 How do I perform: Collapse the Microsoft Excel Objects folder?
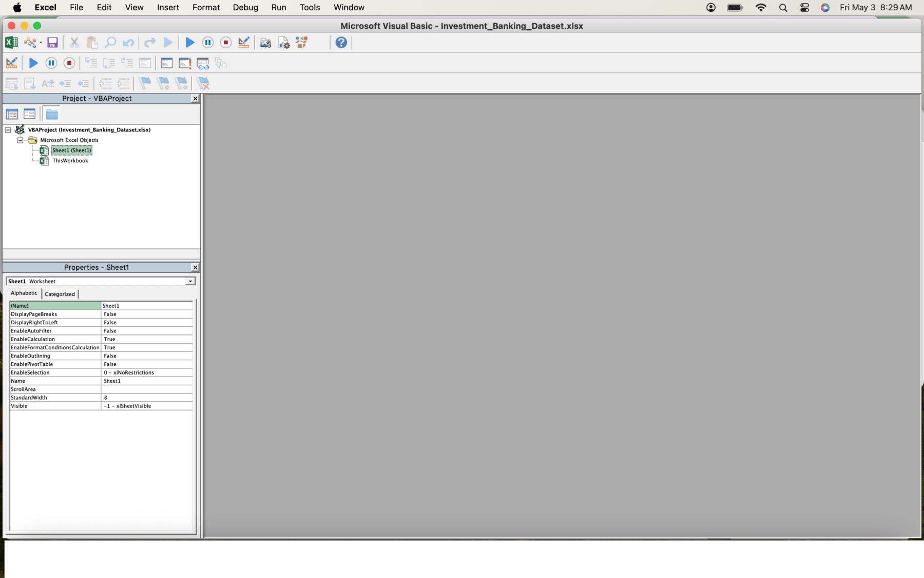tap(20, 140)
